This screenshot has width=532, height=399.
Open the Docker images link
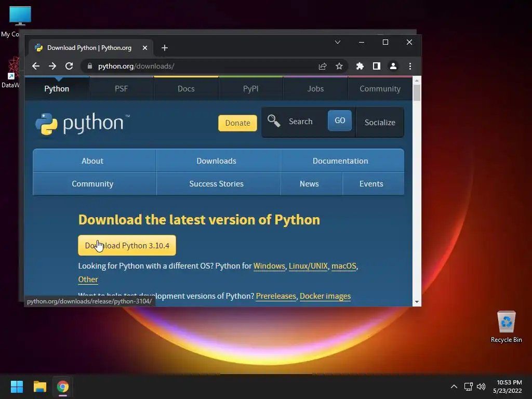click(x=325, y=296)
